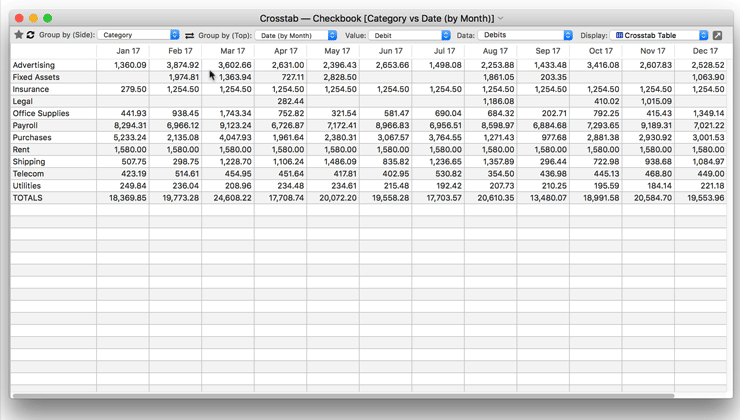Click the TOTALS row label
The width and height of the screenshot is (740, 420).
(x=28, y=198)
